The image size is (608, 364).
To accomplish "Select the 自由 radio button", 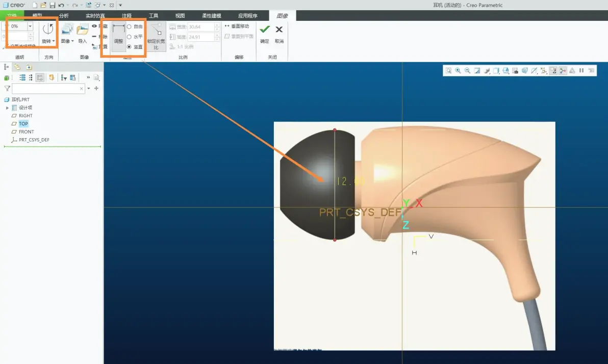I will tap(129, 27).
